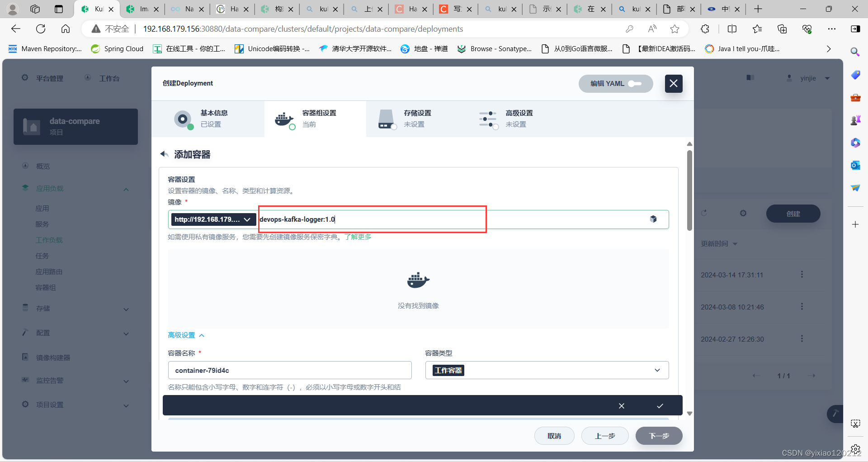868x462 pixels.
Task: Click the background 创建 button
Action: point(793,214)
